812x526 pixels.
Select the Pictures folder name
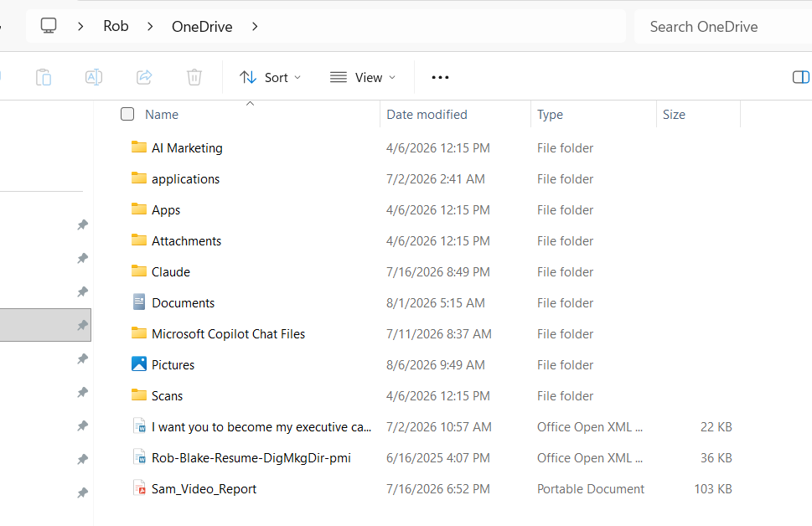click(x=173, y=365)
